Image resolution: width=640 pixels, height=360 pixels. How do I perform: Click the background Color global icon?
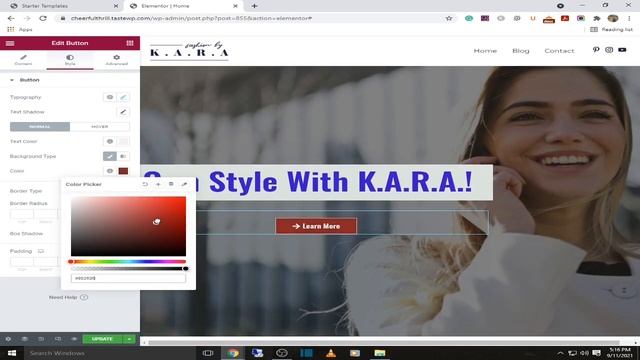(x=109, y=171)
